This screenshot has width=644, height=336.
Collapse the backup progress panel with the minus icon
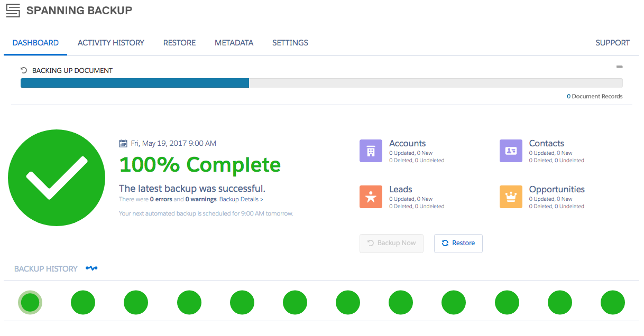[x=619, y=67]
